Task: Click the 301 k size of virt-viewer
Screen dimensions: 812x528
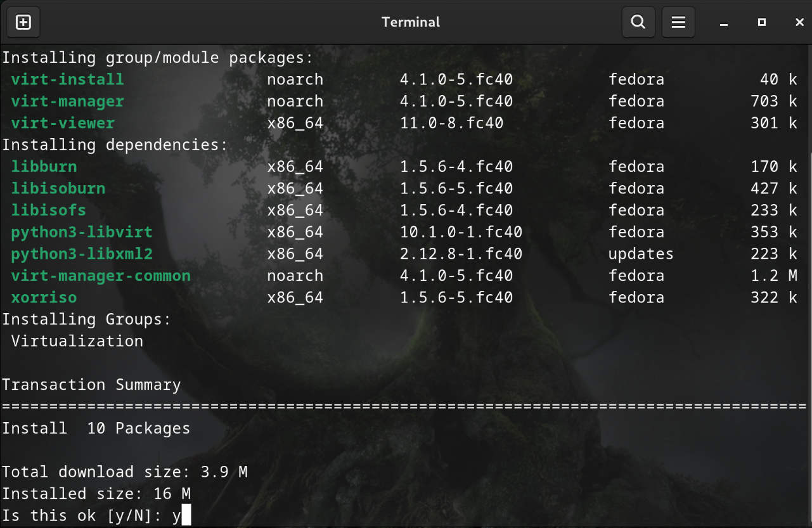Action: click(x=774, y=123)
